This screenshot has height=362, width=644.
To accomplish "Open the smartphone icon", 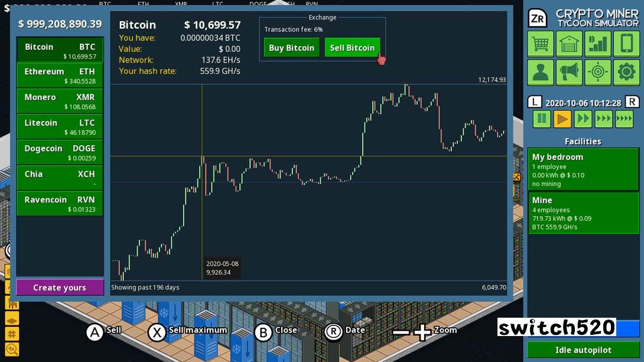I will pyautogui.click(x=626, y=44).
